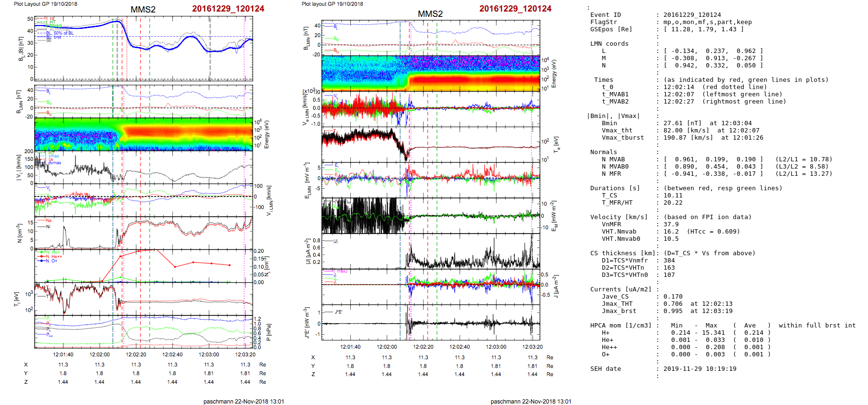Screen dimensions: 868x405
Task: Select the L vector '[ -0.134, 0.237, 0.962 ]'
Action: 714,51
